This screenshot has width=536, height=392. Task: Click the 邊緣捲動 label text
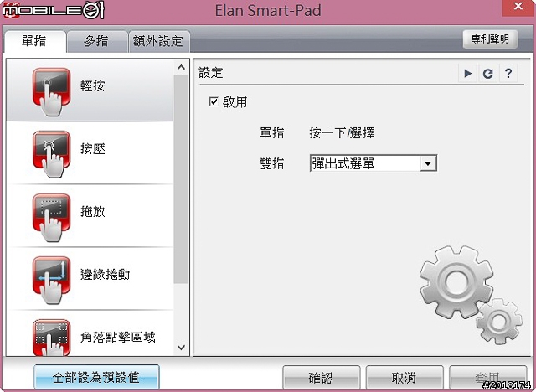(x=106, y=275)
